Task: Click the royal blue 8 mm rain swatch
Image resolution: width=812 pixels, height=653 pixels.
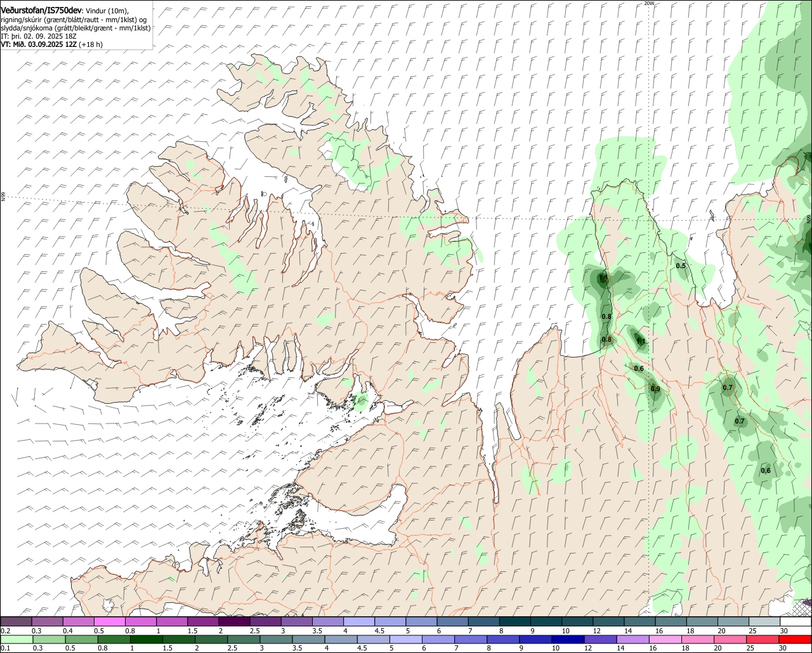Action: coord(503,640)
